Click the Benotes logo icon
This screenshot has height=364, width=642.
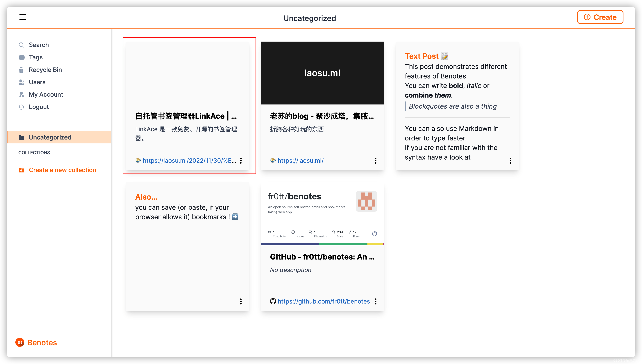[20, 342]
